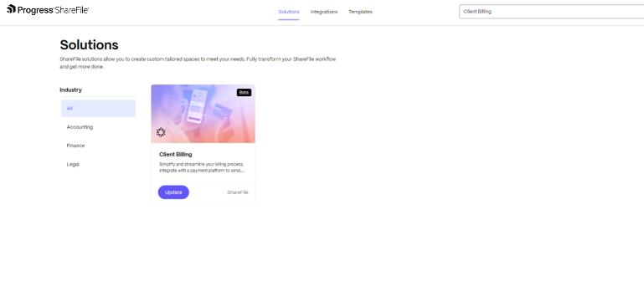Click the starburst icon on the card
Screen dimensions: 644x307
click(x=161, y=132)
